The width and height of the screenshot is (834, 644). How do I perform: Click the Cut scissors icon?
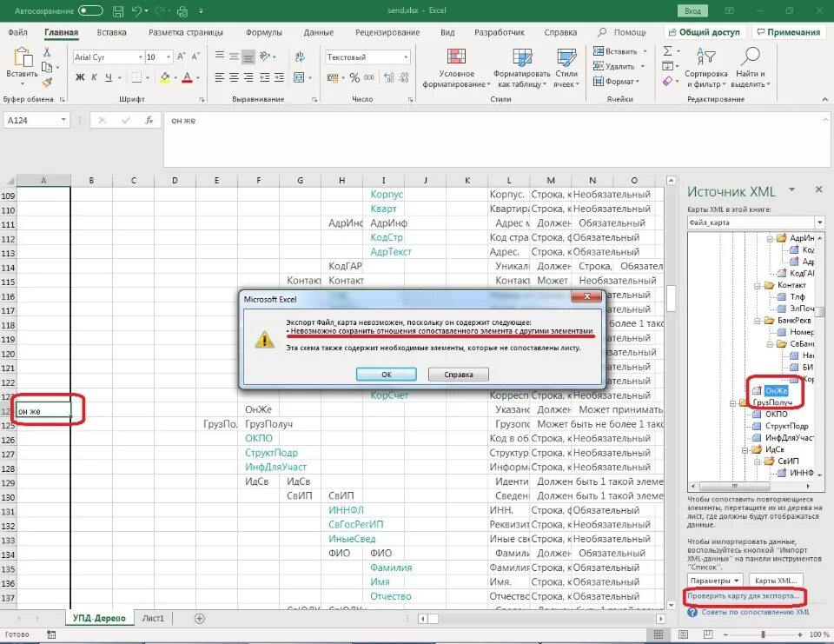(x=47, y=52)
